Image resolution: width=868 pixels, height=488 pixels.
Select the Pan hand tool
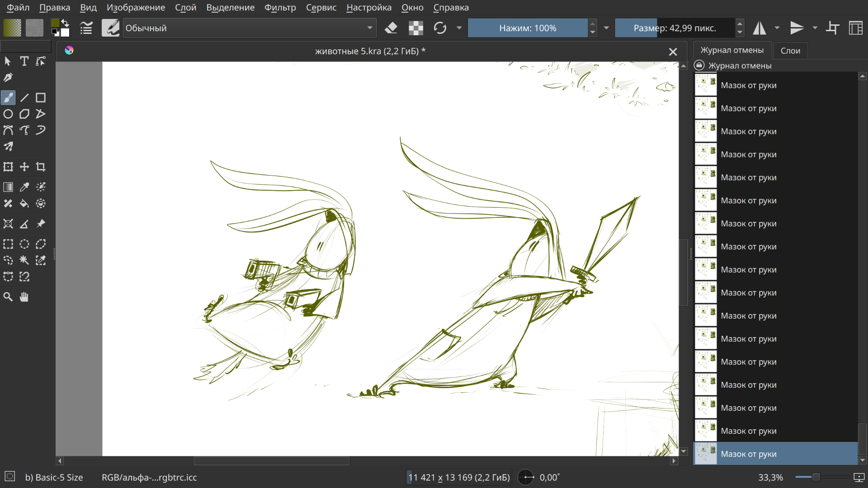[x=24, y=297]
